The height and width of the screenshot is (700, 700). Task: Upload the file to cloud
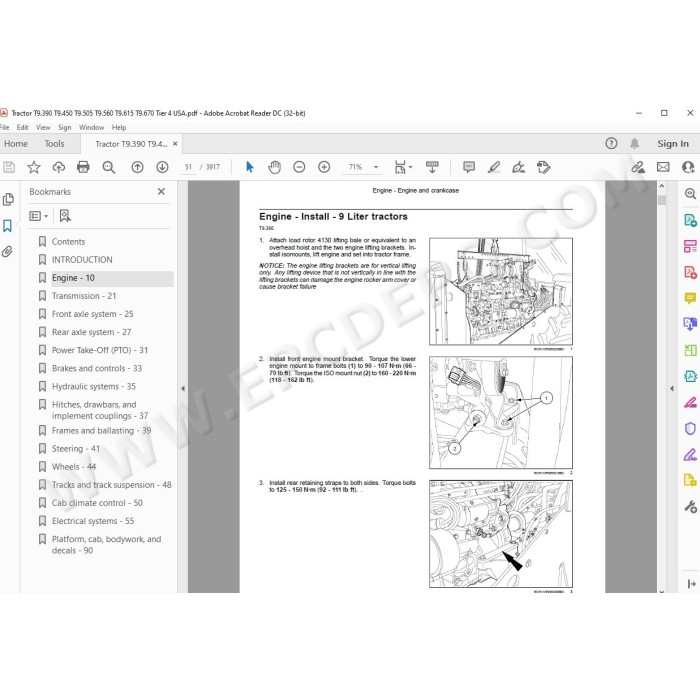58,167
